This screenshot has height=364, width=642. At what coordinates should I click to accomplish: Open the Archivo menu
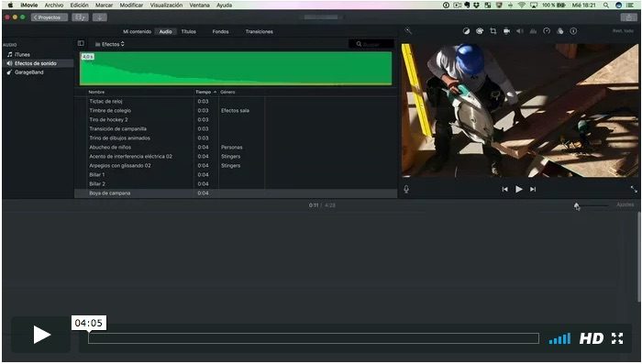pos(54,6)
